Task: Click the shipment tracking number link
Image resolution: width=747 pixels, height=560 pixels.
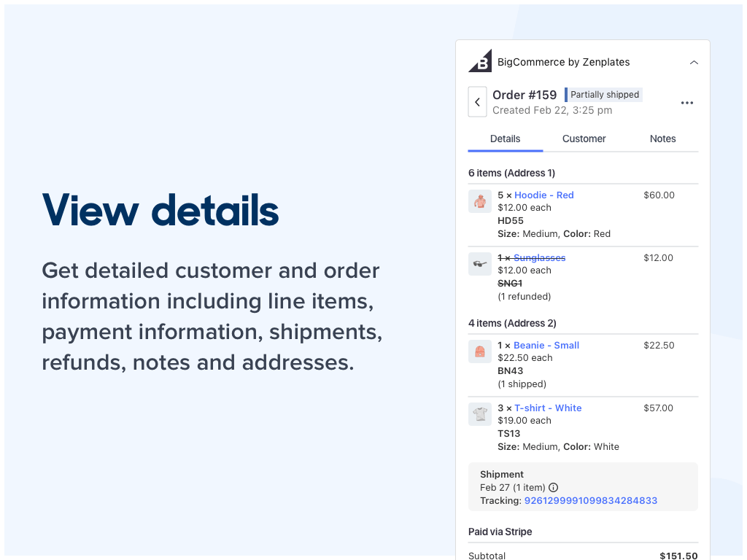Action: (590, 500)
